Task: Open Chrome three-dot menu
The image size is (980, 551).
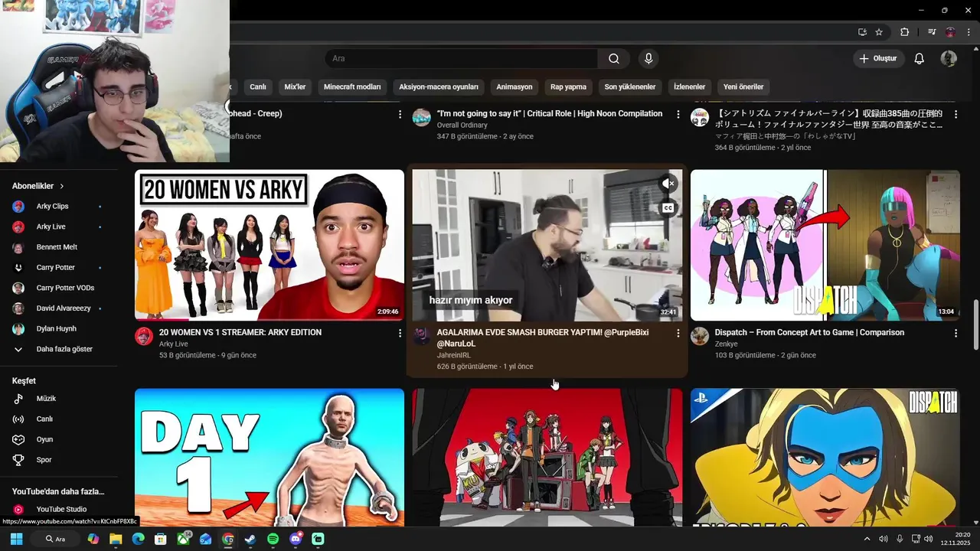Action: coord(969,32)
